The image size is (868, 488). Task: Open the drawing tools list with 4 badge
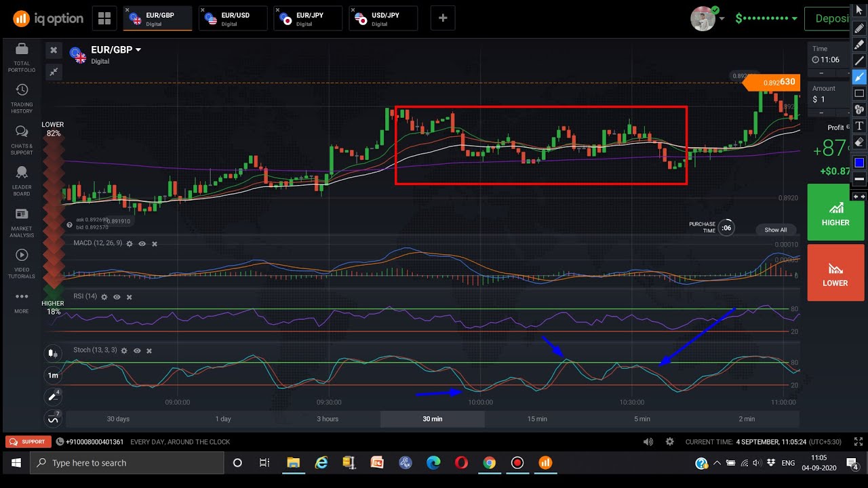click(x=53, y=396)
